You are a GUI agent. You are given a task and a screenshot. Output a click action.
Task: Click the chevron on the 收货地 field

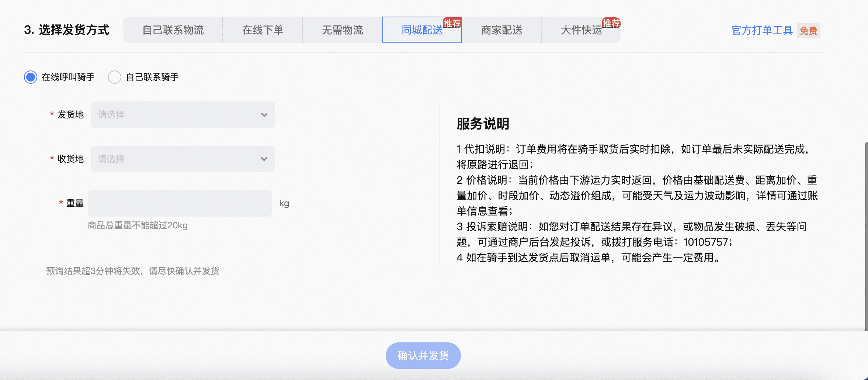coord(264,159)
